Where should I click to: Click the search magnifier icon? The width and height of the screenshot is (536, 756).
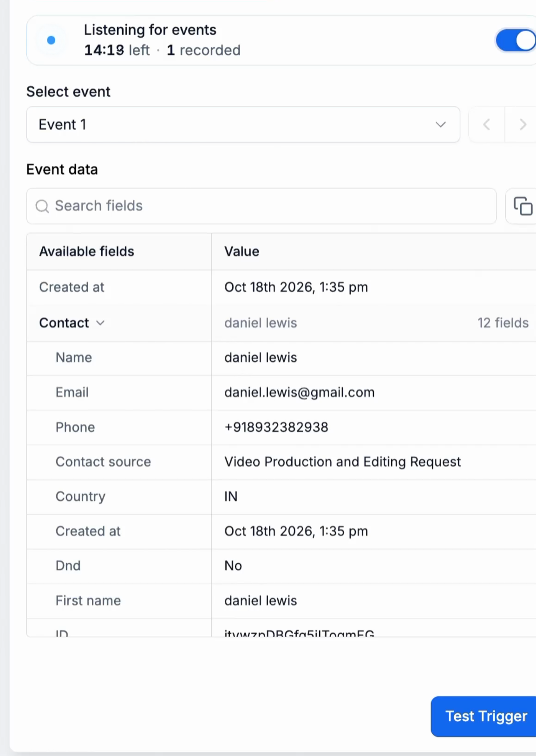coord(42,206)
